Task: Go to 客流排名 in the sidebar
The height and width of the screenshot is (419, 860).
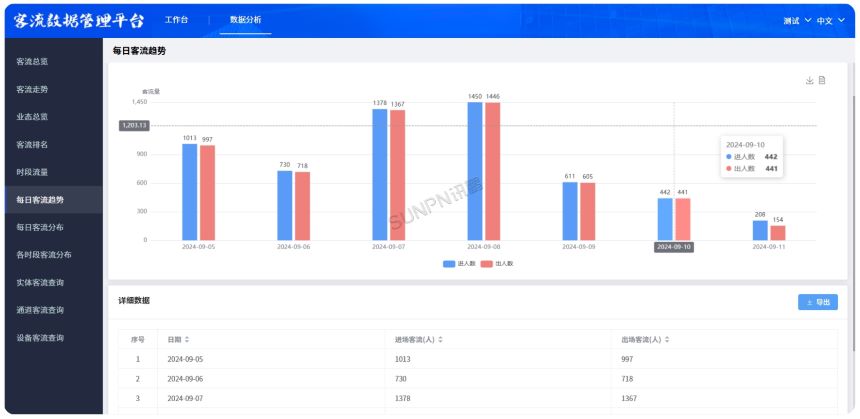Action: (x=32, y=144)
